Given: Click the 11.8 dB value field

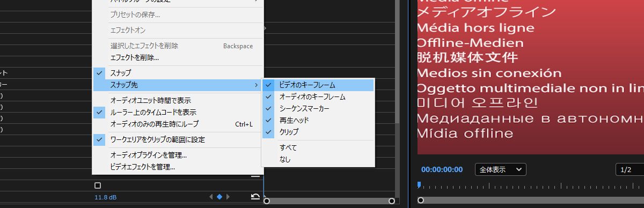Looking at the screenshot, I should (105, 197).
